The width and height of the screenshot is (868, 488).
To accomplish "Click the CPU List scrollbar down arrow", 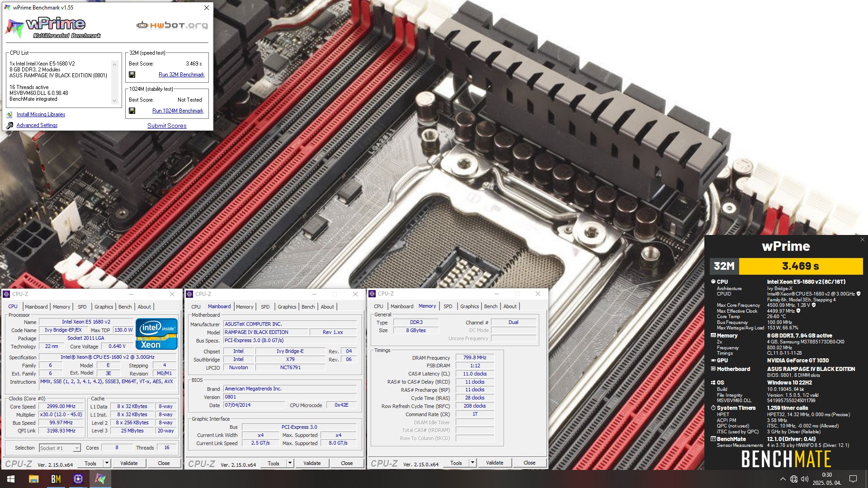I will (114, 101).
